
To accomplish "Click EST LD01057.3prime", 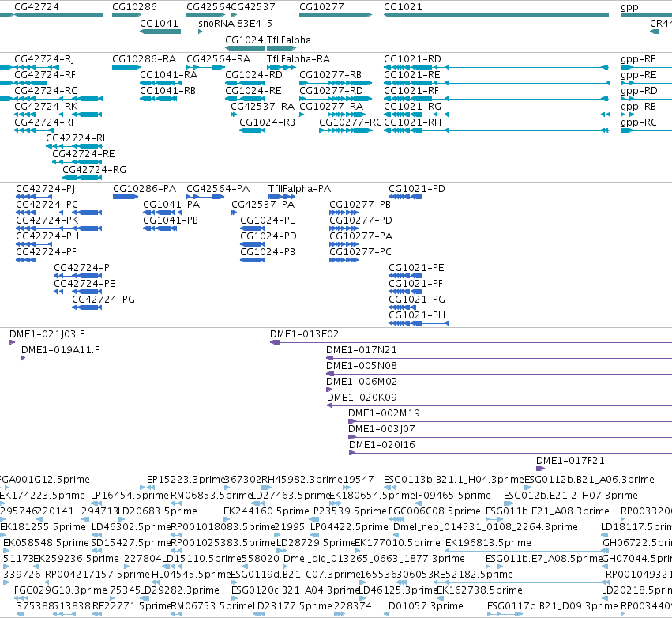I will [x=423, y=606].
